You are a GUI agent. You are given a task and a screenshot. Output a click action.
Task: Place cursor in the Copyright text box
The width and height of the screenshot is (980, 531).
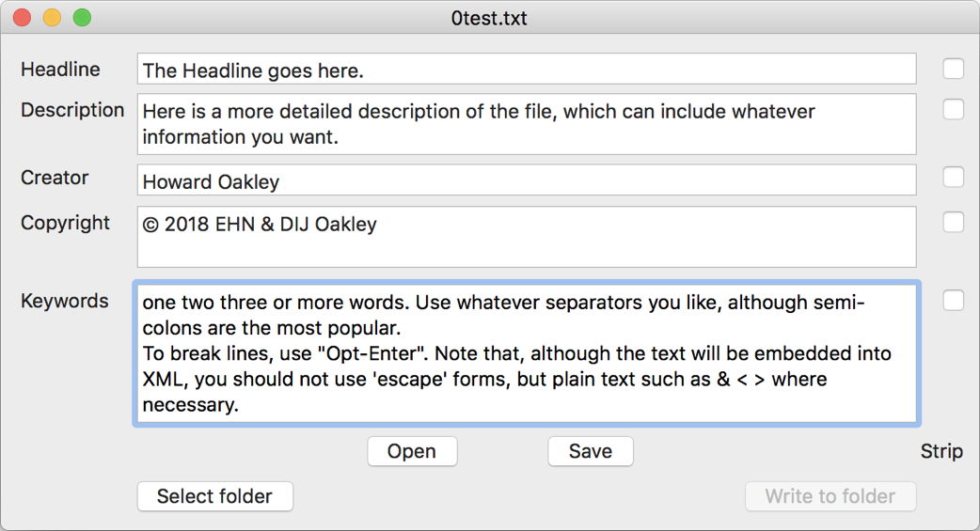(x=527, y=237)
